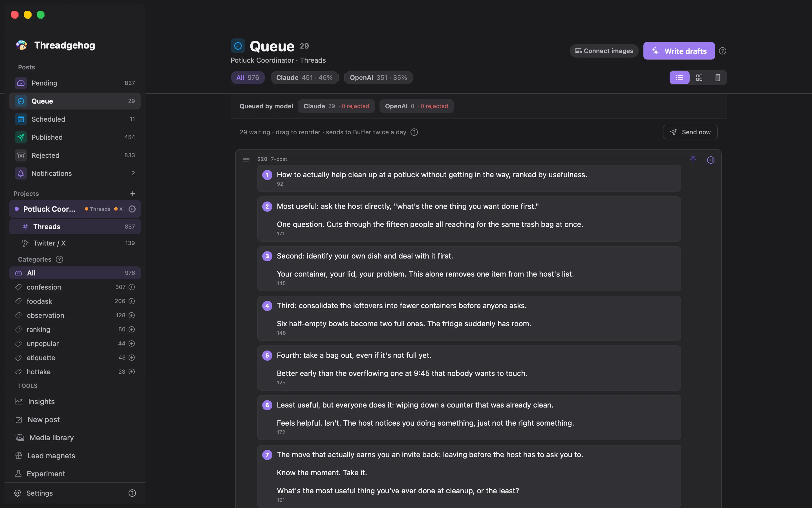Image resolution: width=812 pixels, height=508 pixels.
Task: Filter by All 976 models tab
Action: (248, 78)
